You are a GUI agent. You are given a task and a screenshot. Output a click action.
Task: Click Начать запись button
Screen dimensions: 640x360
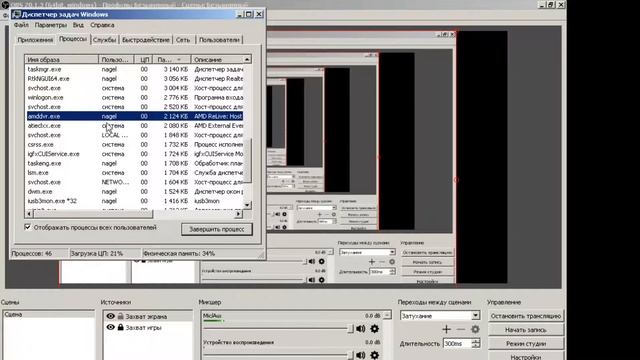[x=526, y=330]
